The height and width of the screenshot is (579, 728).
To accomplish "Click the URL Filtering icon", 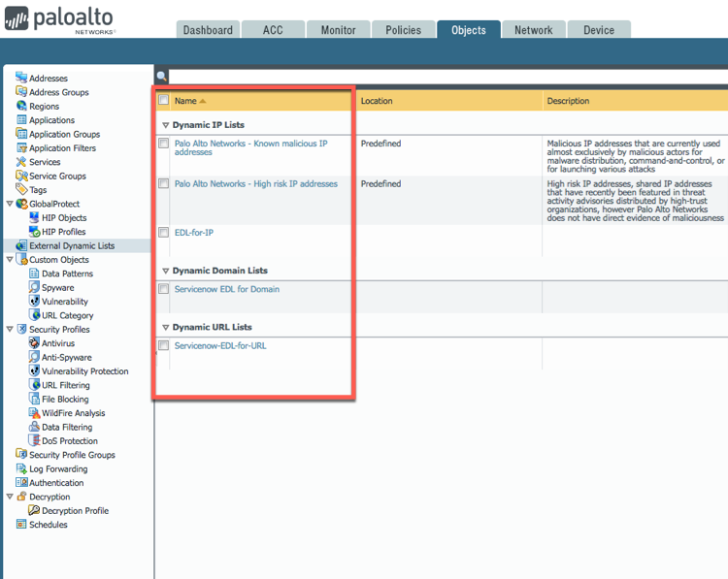I will point(34,384).
